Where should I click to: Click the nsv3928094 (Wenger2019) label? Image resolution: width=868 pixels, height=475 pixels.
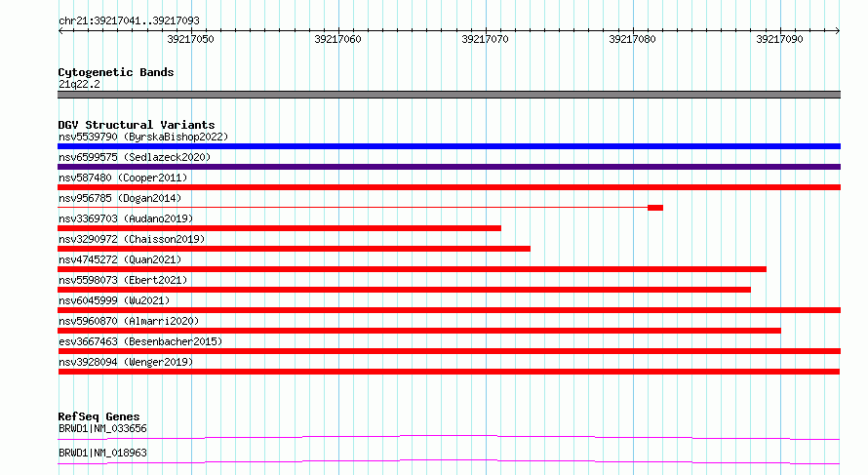(x=126, y=362)
